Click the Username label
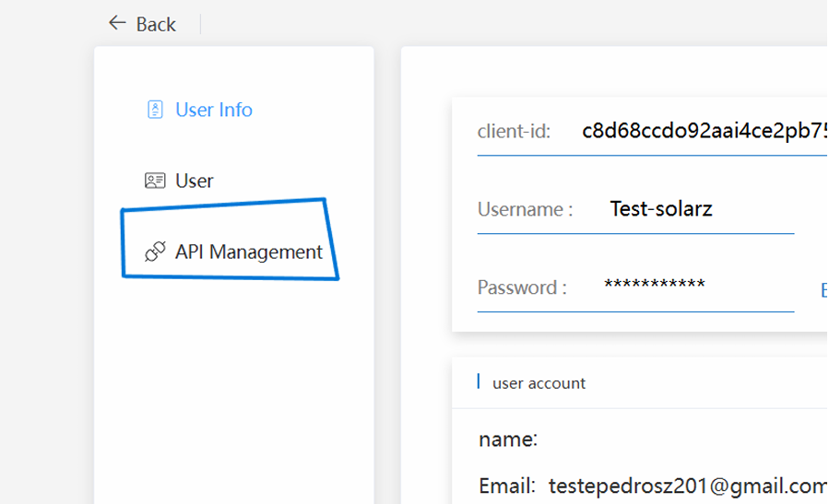The width and height of the screenshot is (829, 504). click(525, 209)
